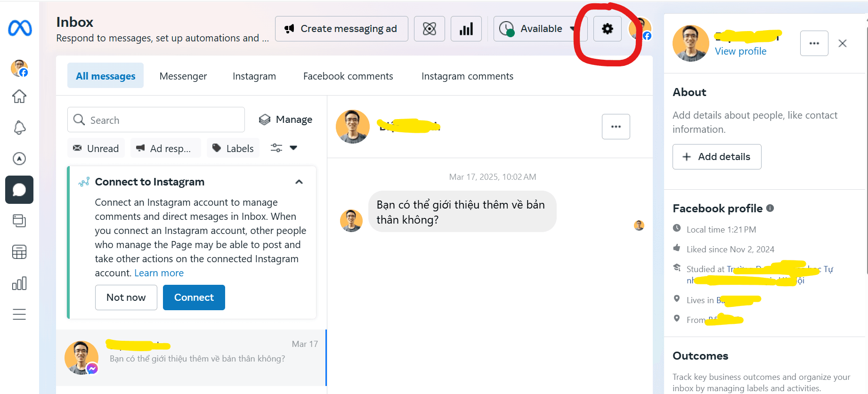Open inbox insights chart button in header
Viewport: 868px width, 394px height.
pos(466,29)
